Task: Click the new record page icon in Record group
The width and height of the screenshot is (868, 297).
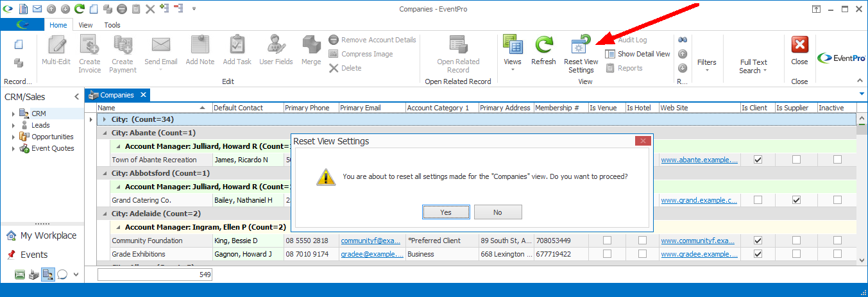Action: click(19, 44)
